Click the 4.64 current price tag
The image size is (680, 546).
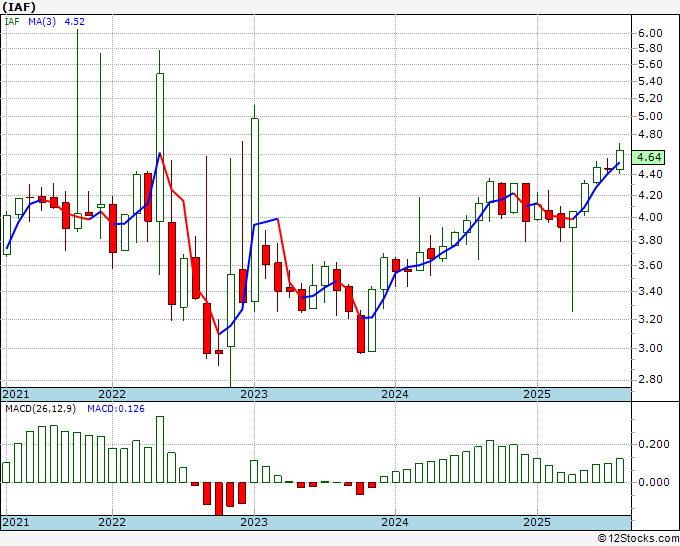pyautogui.click(x=648, y=157)
